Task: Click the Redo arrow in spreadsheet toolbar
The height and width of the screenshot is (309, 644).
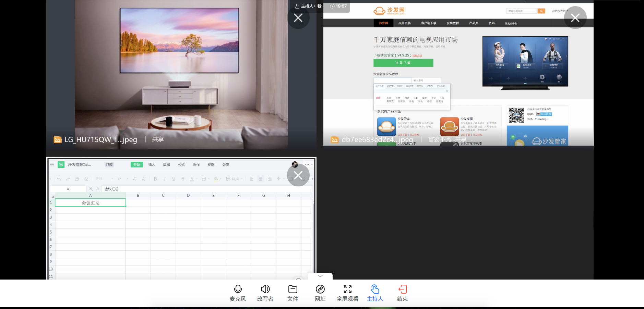Action: click(68, 179)
